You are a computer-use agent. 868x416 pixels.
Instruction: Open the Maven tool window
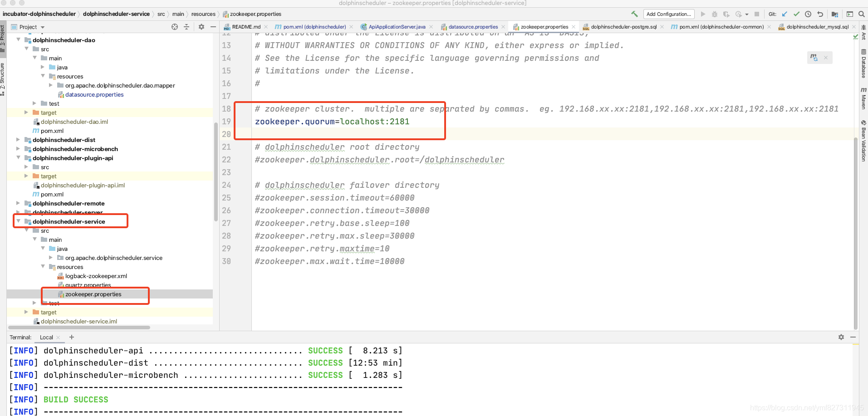tap(863, 98)
